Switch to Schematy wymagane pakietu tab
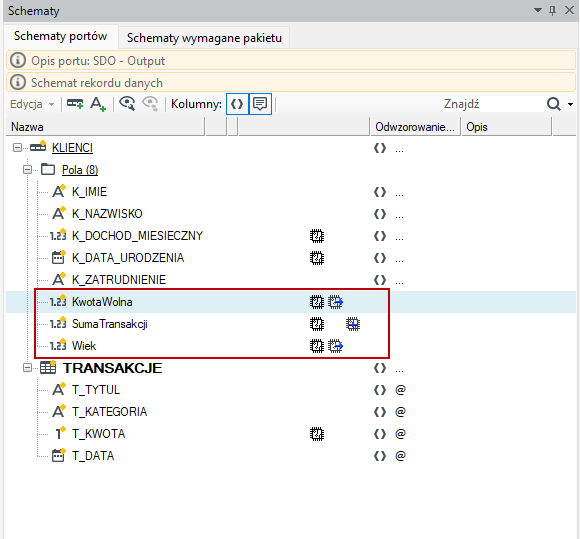This screenshot has width=580, height=539. click(204, 38)
